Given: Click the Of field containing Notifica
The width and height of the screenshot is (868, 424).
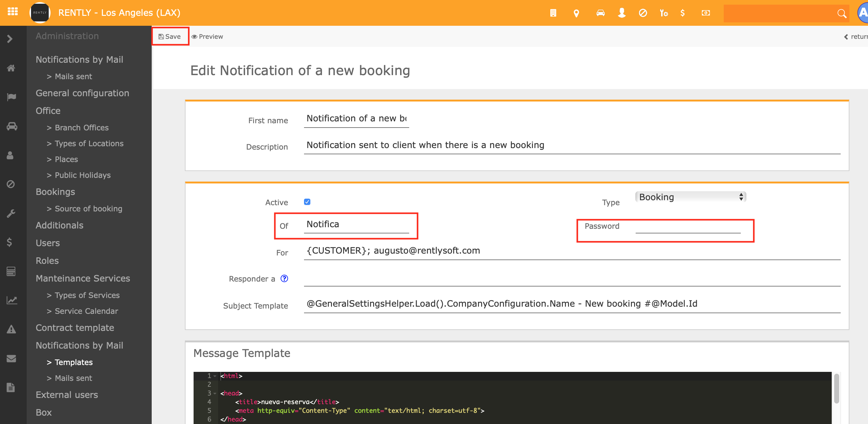Looking at the screenshot, I should [356, 224].
